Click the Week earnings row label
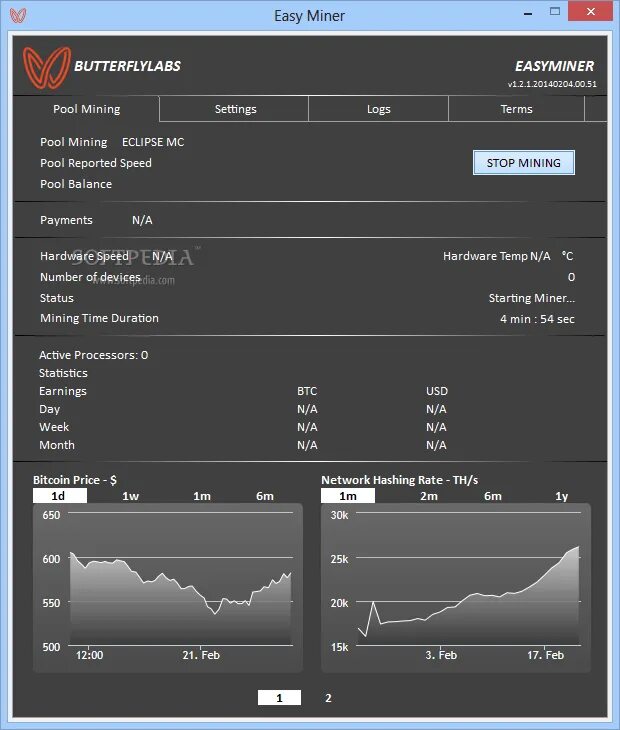 (x=54, y=427)
